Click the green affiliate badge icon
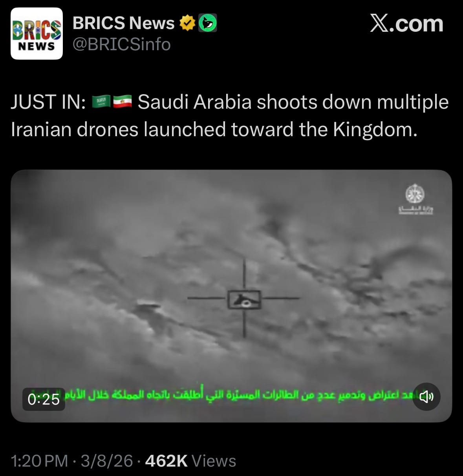Image resolution: width=463 pixels, height=476 pixels. click(x=208, y=23)
